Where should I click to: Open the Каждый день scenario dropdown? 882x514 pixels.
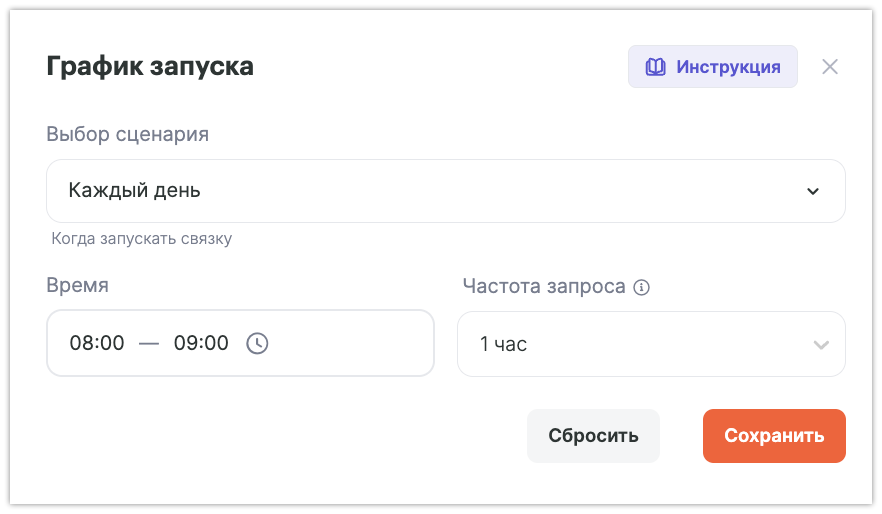point(445,191)
